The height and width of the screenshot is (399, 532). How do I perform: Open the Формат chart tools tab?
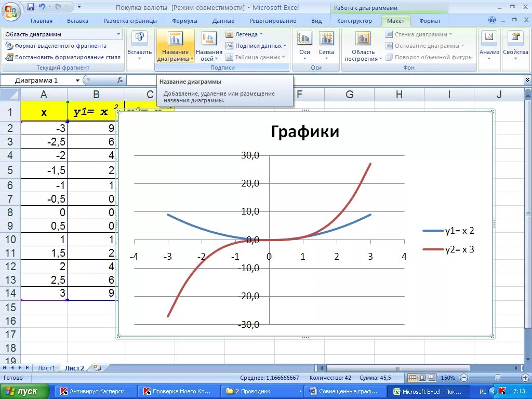(x=430, y=21)
